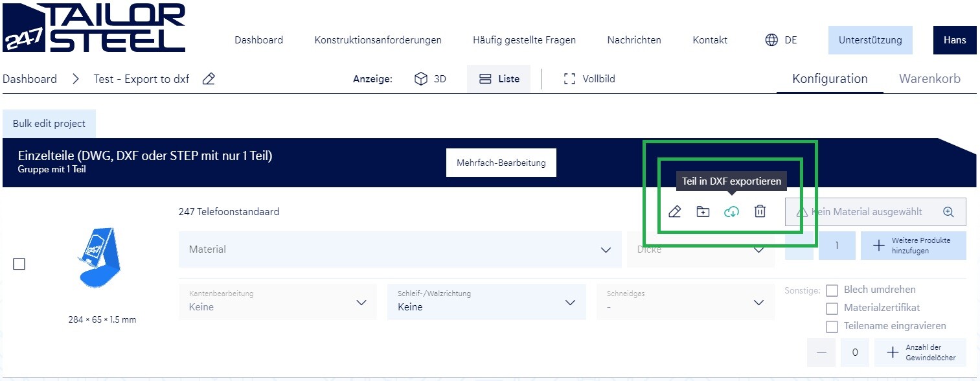The height and width of the screenshot is (381, 980).
Task: Click the globe language icon
Action: pyautogui.click(x=771, y=40)
